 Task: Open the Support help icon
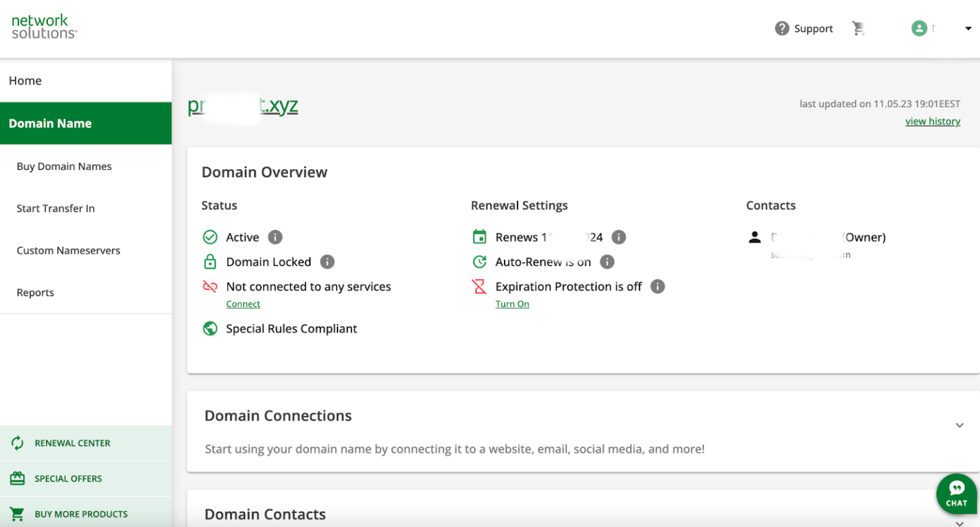pos(782,28)
